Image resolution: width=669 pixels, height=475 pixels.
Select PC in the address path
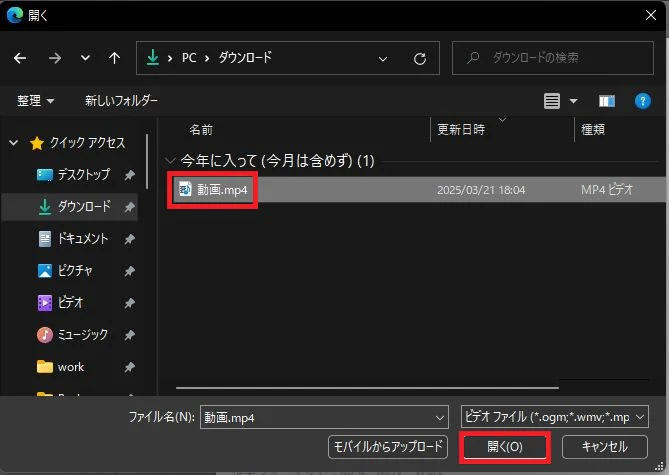point(189,58)
